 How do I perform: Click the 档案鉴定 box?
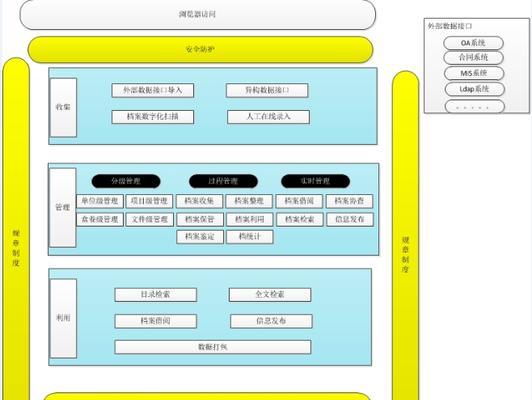pyautogui.click(x=200, y=237)
